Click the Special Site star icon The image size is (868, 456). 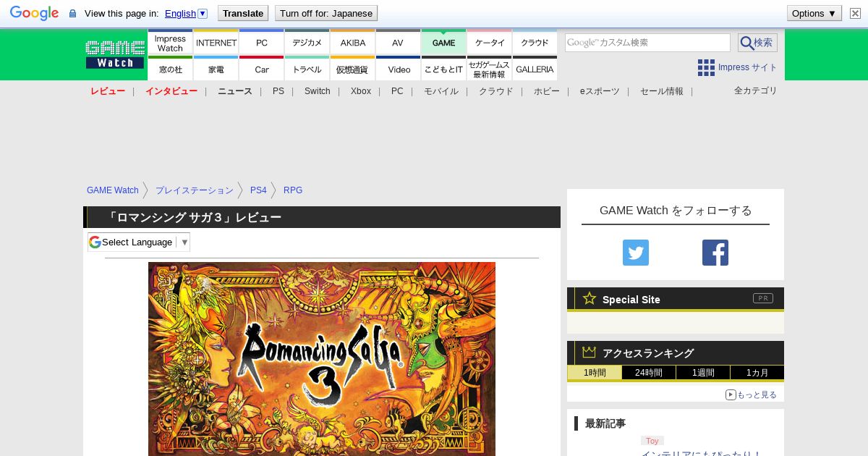click(x=590, y=298)
